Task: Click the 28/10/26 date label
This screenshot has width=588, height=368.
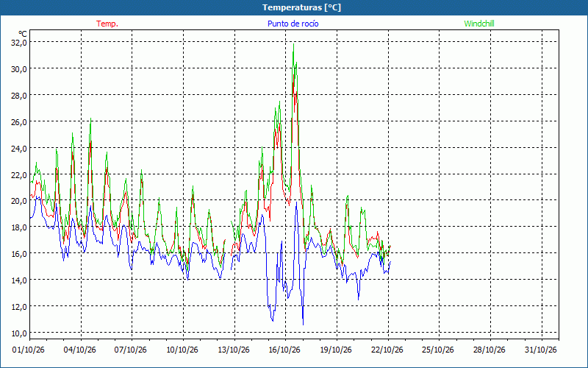Action: [489, 350]
